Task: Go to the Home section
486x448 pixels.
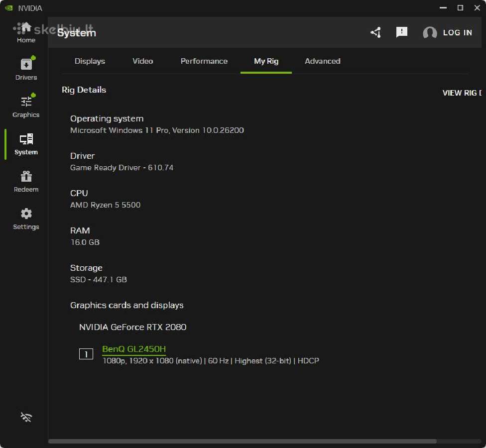Action: click(x=26, y=32)
